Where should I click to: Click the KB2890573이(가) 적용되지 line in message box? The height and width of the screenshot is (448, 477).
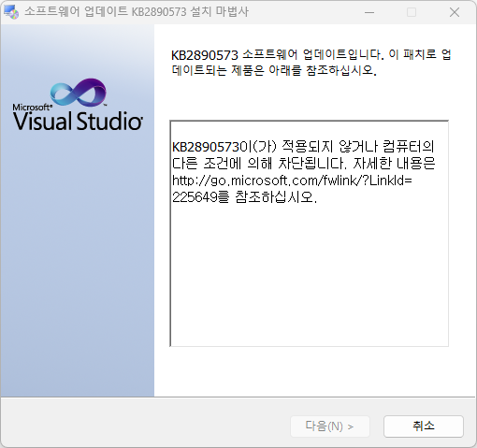tap(303, 147)
